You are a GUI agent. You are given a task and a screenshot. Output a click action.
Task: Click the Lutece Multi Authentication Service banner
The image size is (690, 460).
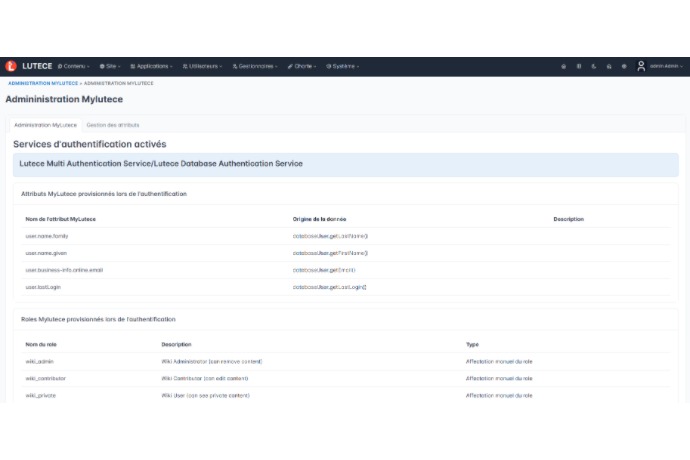coord(345,165)
